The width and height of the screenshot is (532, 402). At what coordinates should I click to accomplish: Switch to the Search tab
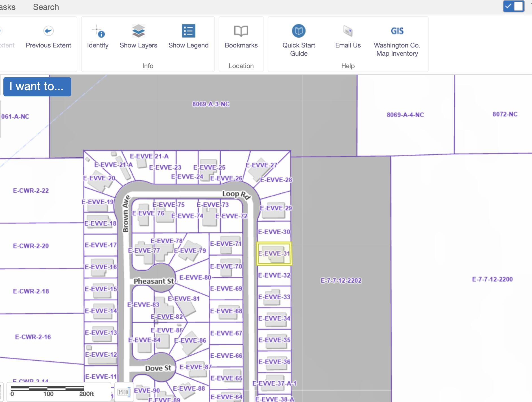[46, 7]
